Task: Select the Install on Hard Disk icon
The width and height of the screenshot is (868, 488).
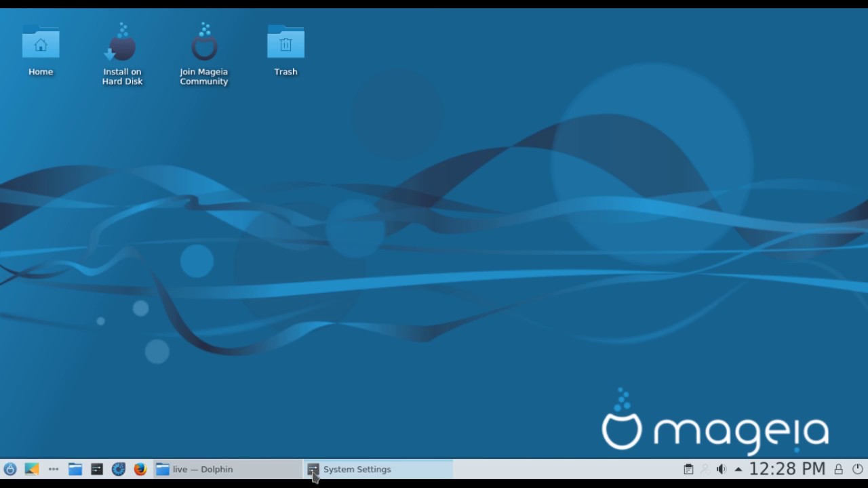Action: click(123, 54)
